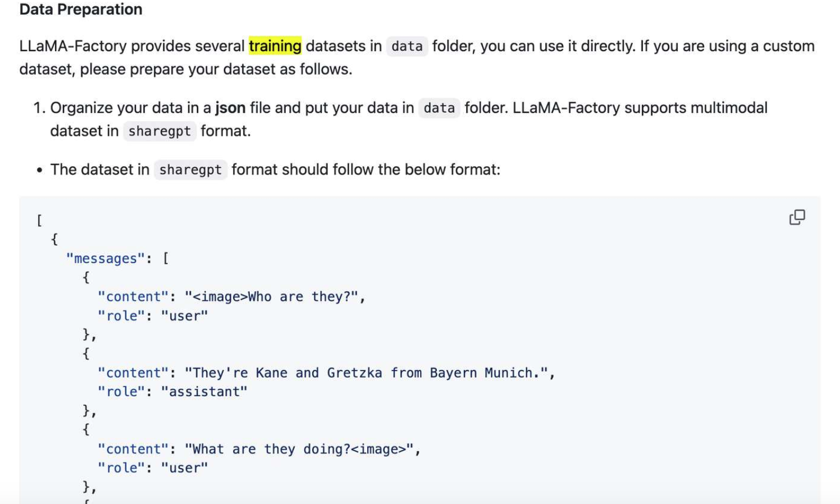Click the "assistant" role value
The width and height of the screenshot is (840, 504).
204,392
